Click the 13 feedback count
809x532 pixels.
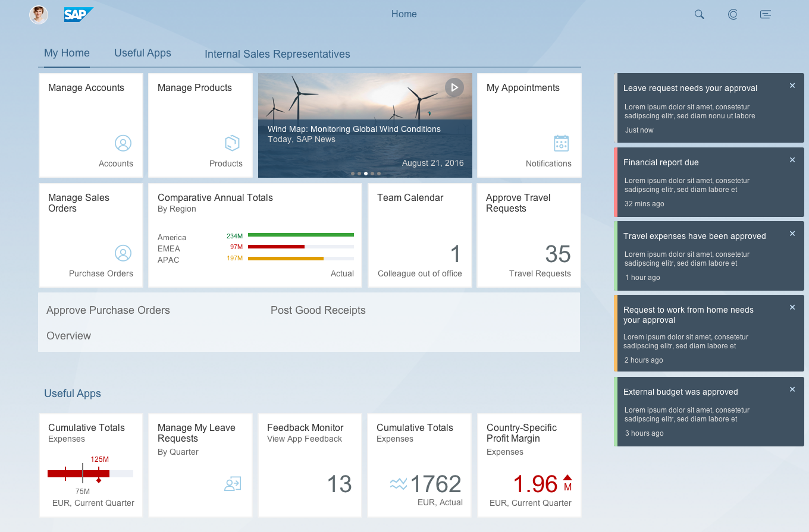(340, 484)
